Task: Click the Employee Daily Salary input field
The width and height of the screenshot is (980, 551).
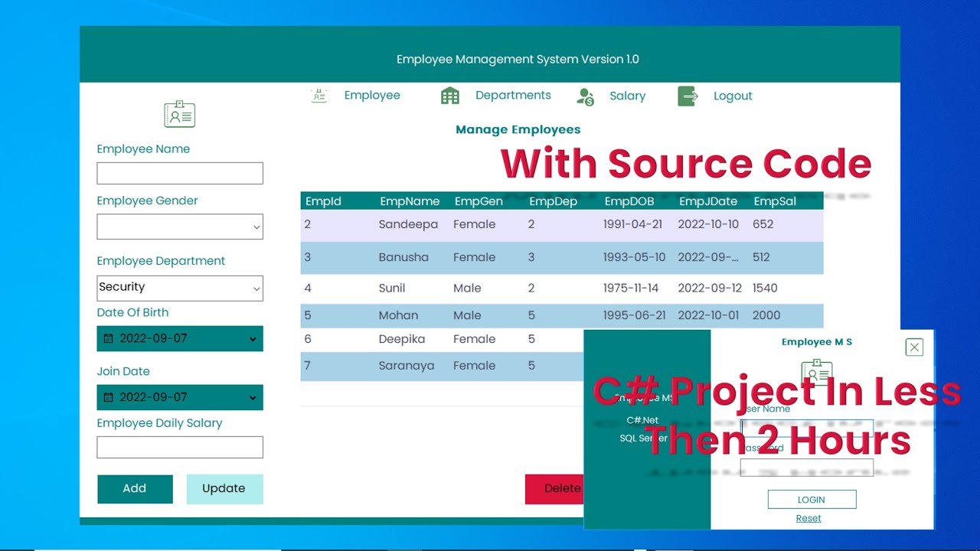Action: tap(180, 447)
